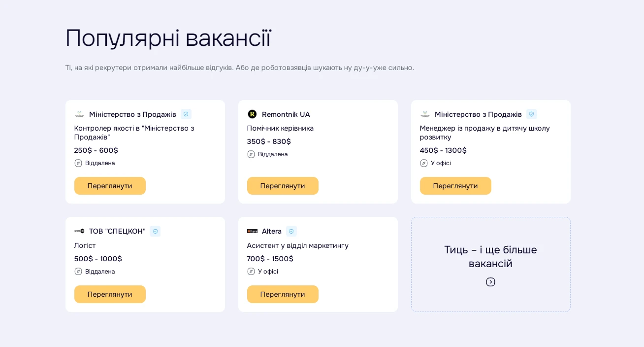Screen dimensions: 644x347
Task: Click the ТОВ "СПЕЦКОН" company logo
Action: click(x=79, y=231)
